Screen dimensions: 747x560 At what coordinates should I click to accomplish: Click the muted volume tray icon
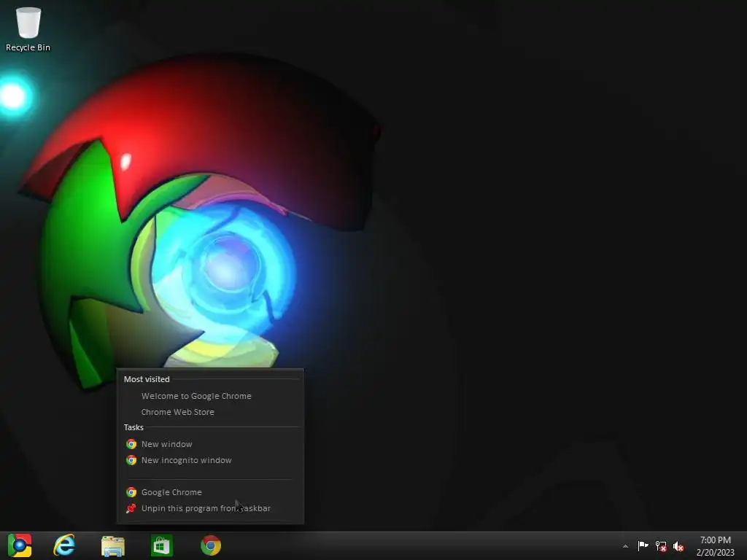tap(678, 546)
